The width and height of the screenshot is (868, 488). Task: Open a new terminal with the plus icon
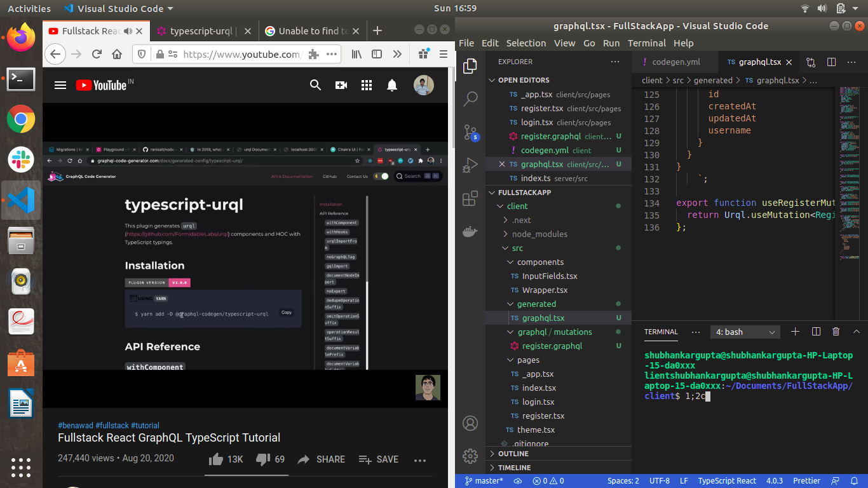coord(795,332)
